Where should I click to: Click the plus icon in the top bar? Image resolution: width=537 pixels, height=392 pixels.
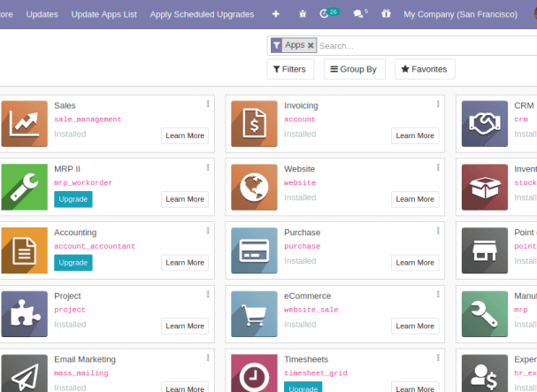276,14
